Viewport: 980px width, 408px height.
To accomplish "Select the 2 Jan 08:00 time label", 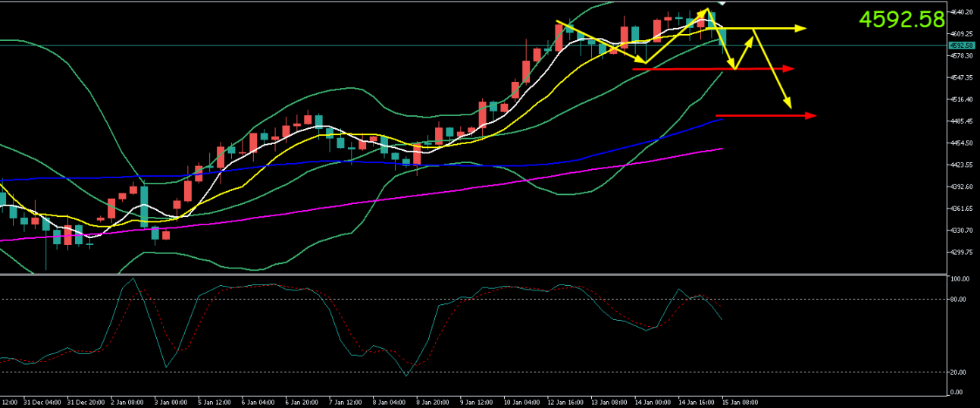I will 127,402.
